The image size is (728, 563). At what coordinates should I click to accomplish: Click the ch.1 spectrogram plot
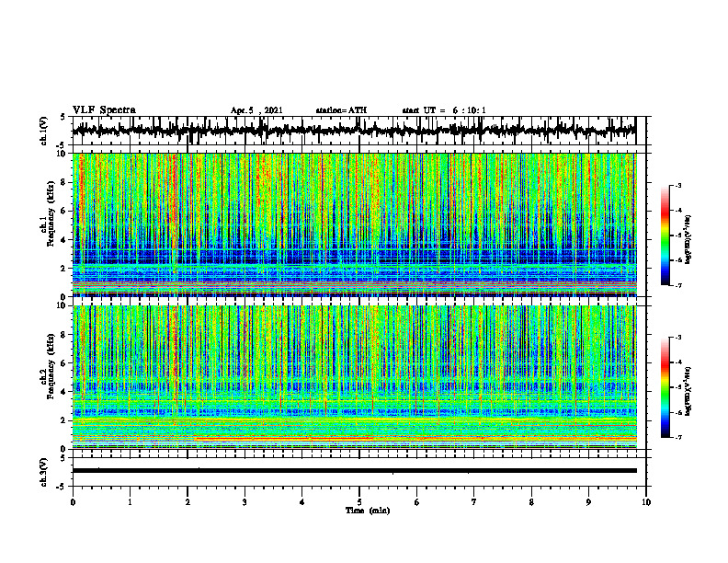tap(354, 224)
